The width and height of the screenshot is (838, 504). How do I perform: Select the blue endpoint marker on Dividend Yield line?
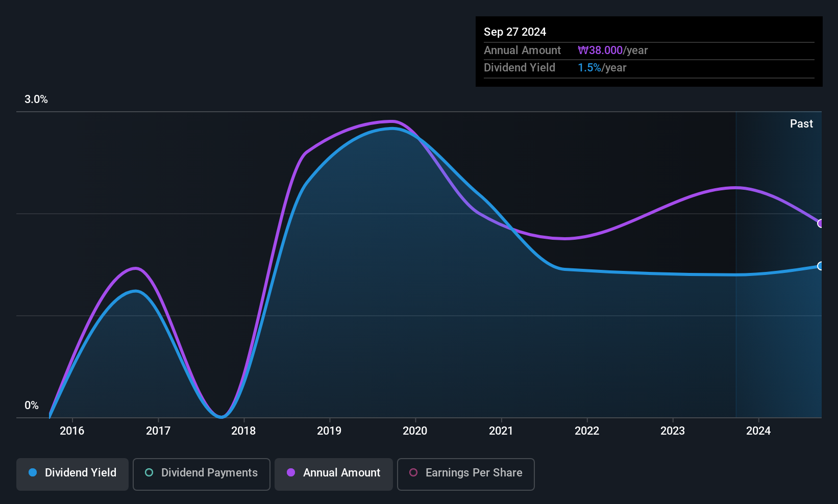[x=821, y=266]
